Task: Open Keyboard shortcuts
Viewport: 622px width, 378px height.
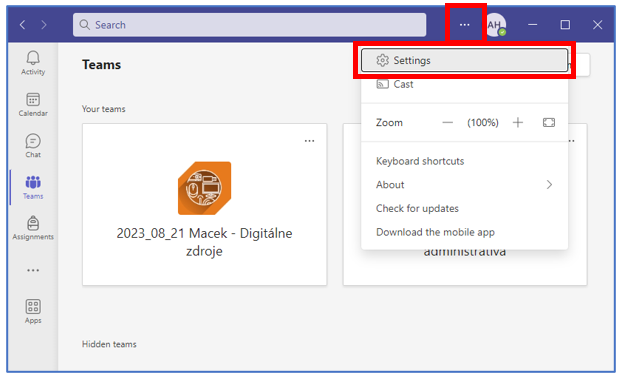Action: point(464,161)
